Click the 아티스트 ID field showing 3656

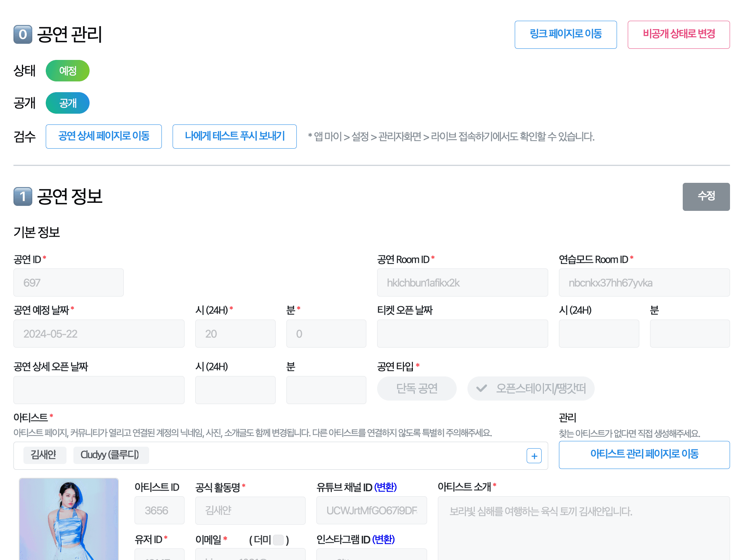(x=159, y=510)
